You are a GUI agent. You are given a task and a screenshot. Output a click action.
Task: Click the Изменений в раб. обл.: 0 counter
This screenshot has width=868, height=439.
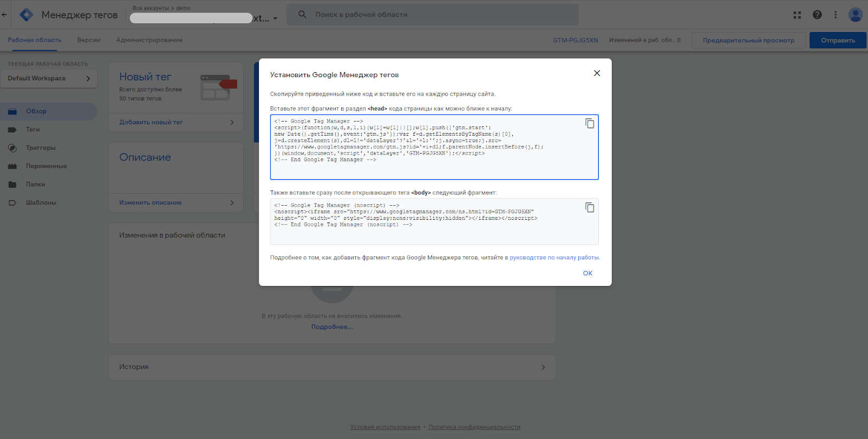point(644,40)
